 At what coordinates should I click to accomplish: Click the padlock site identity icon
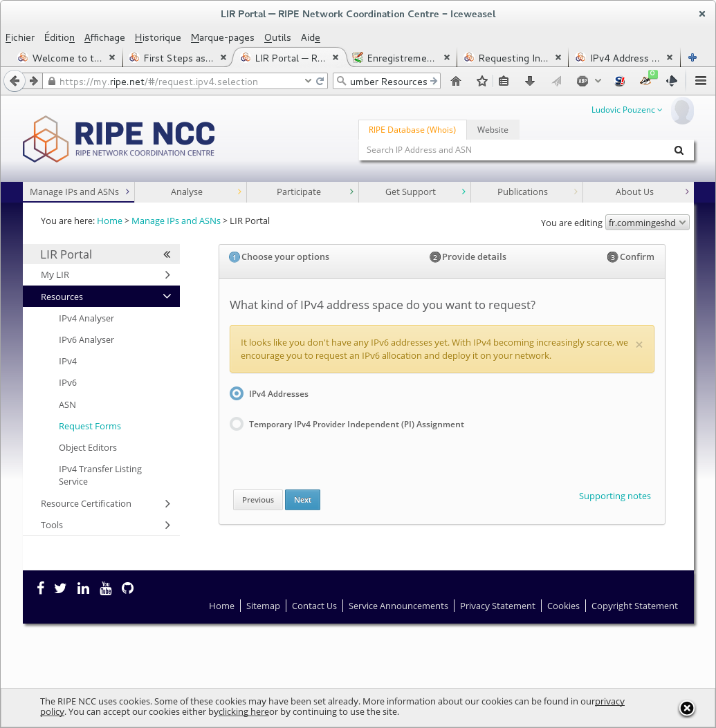pyautogui.click(x=52, y=82)
